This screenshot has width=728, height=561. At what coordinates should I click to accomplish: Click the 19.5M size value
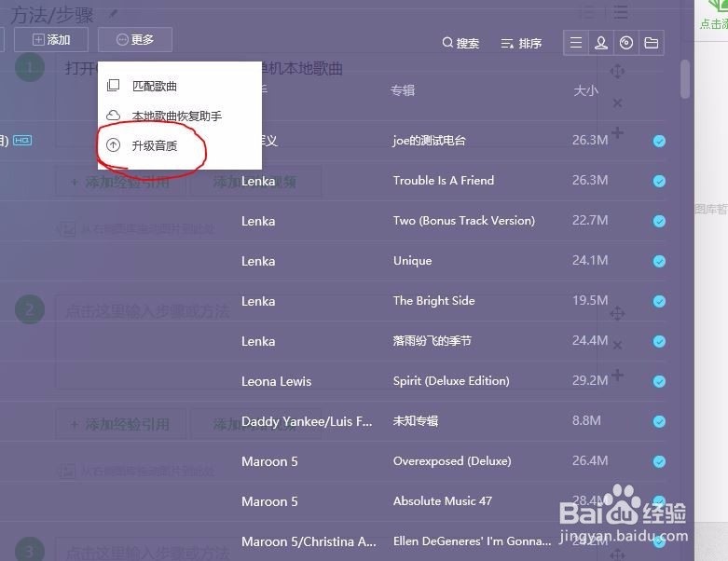pyautogui.click(x=590, y=300)
